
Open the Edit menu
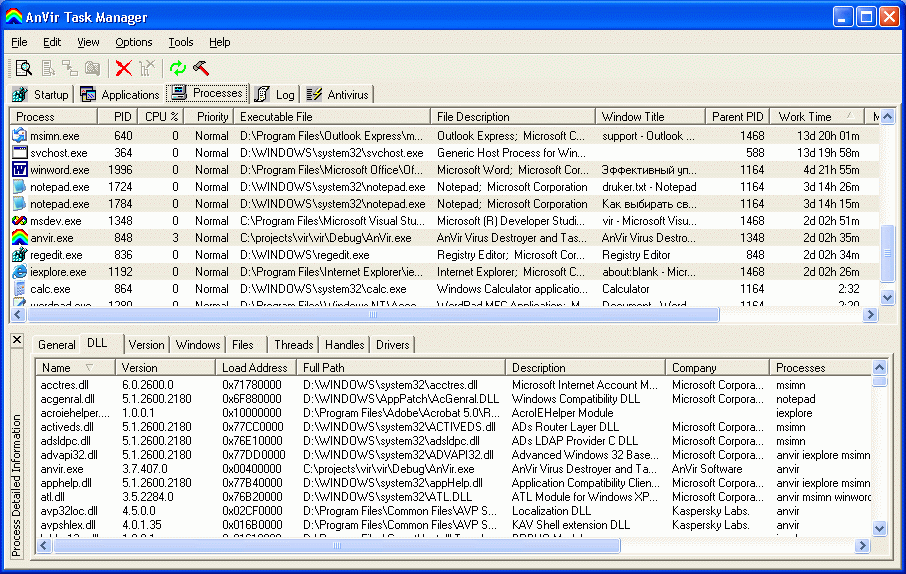[52, 42]
